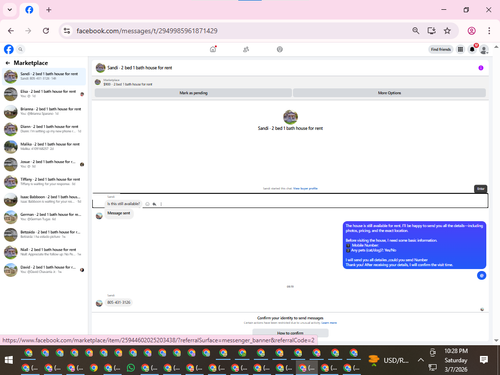Click the browser Back arrow
This screenshot has height=375, width=500.
(x=11, y=31)
